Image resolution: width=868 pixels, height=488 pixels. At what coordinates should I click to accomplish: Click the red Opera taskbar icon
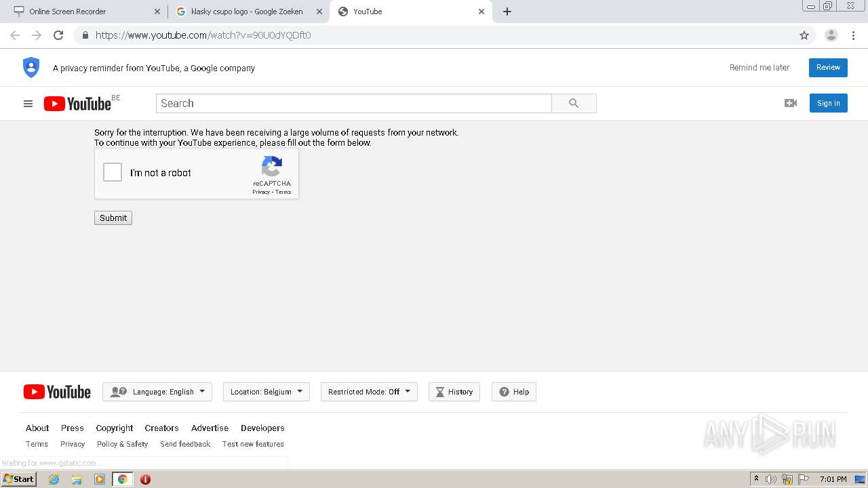tap(145, 479)
